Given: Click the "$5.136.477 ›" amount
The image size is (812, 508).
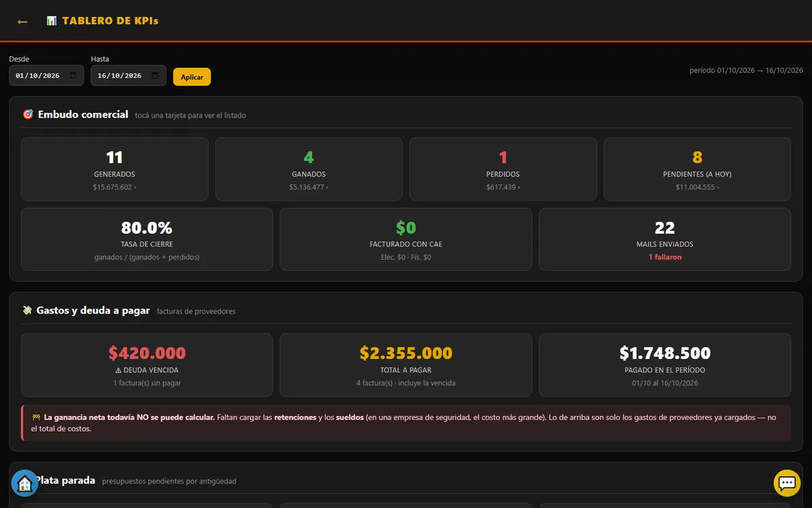Looking at the screenshot, I should [309, 187].
